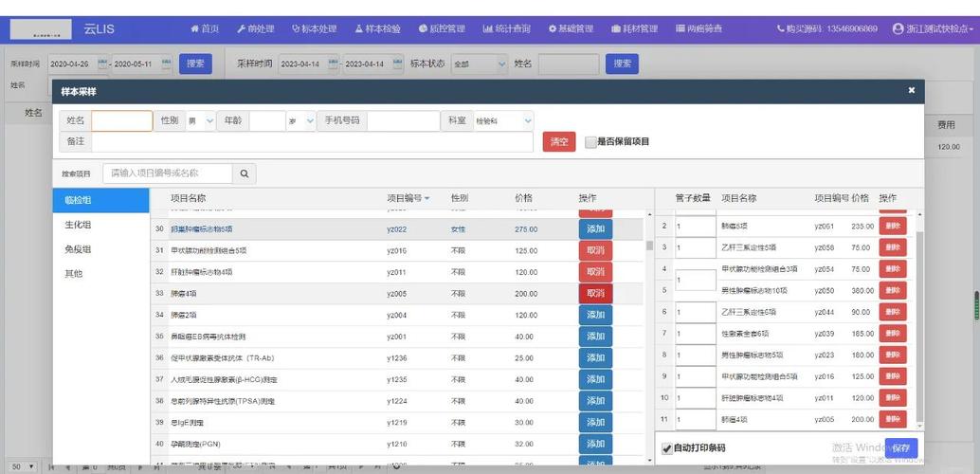Click the magnifier search icon for project search
Screen dimensions: 980x474
pyautogui.click(x=244, y=173)
